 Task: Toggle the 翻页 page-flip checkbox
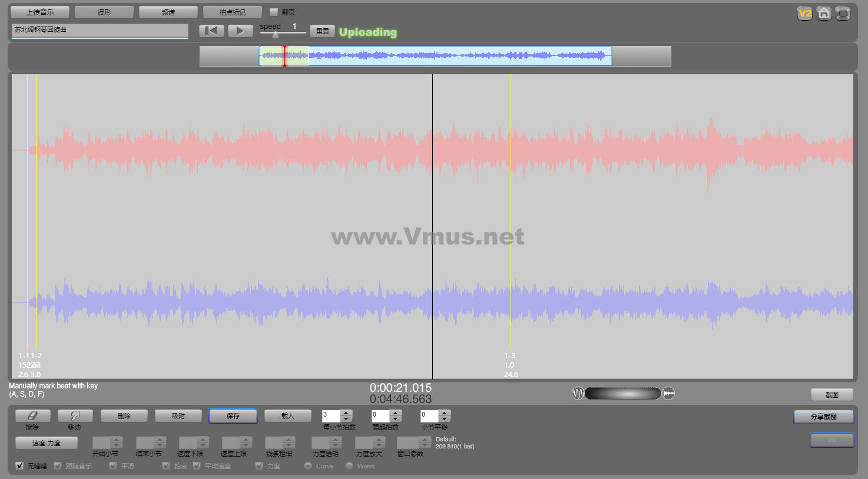(274, 12)
